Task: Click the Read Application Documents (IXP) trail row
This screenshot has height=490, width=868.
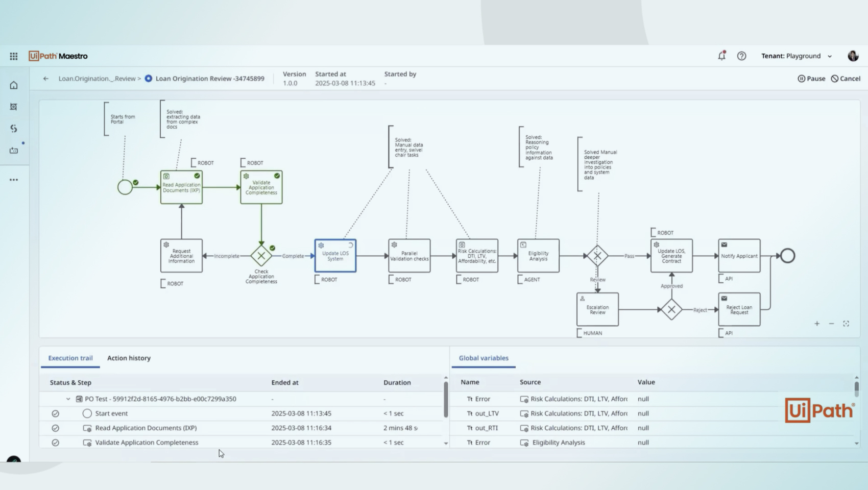Action: point(241,428)
